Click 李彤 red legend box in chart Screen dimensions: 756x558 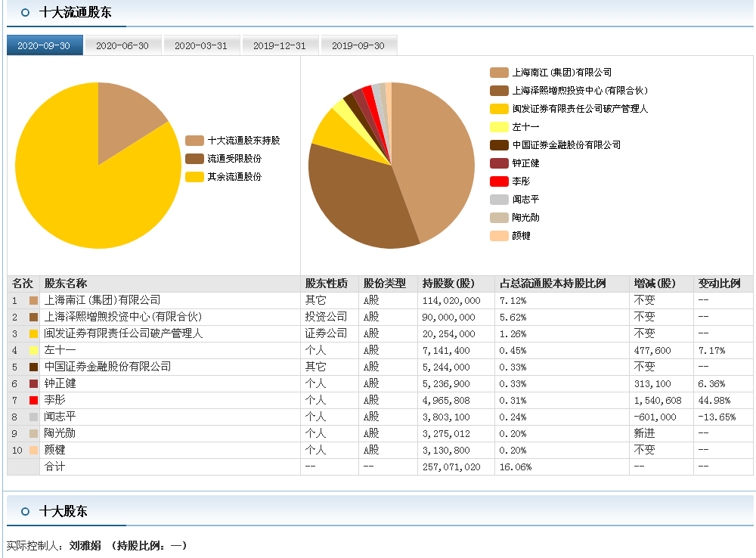(499, 181)
